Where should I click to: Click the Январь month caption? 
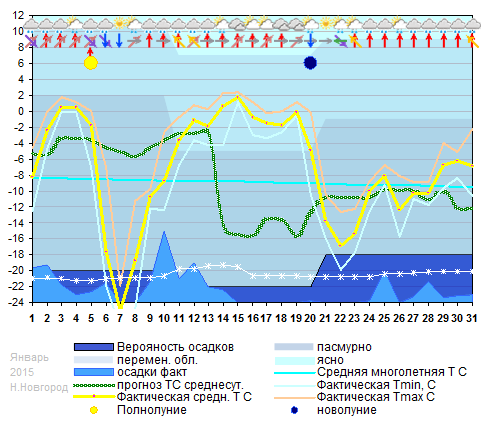tap(29, 358)
